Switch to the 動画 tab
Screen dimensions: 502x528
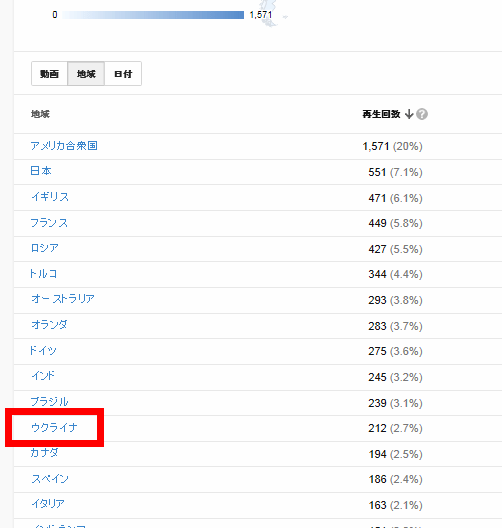click(x=49, y=73)
